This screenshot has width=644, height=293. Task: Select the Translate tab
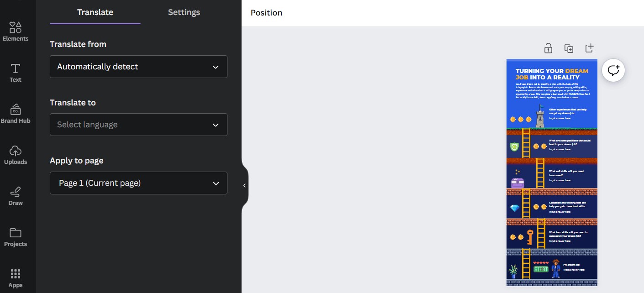coord(95,12)
